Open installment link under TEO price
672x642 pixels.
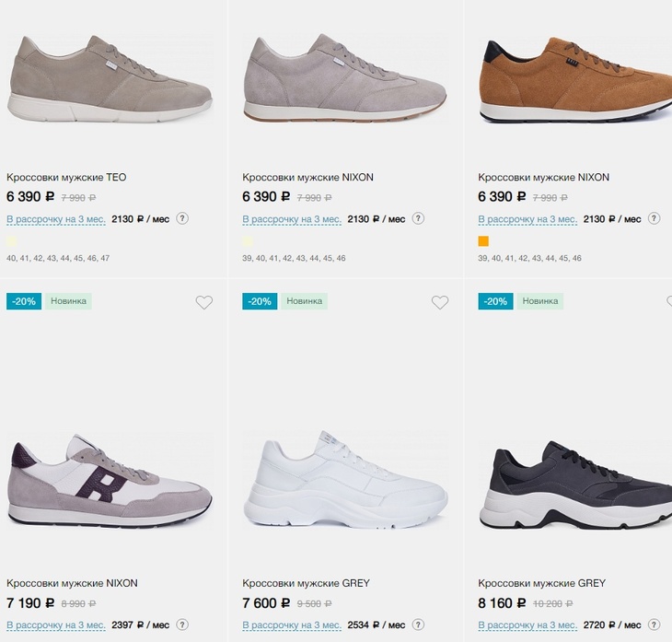(x=56, y=219)
